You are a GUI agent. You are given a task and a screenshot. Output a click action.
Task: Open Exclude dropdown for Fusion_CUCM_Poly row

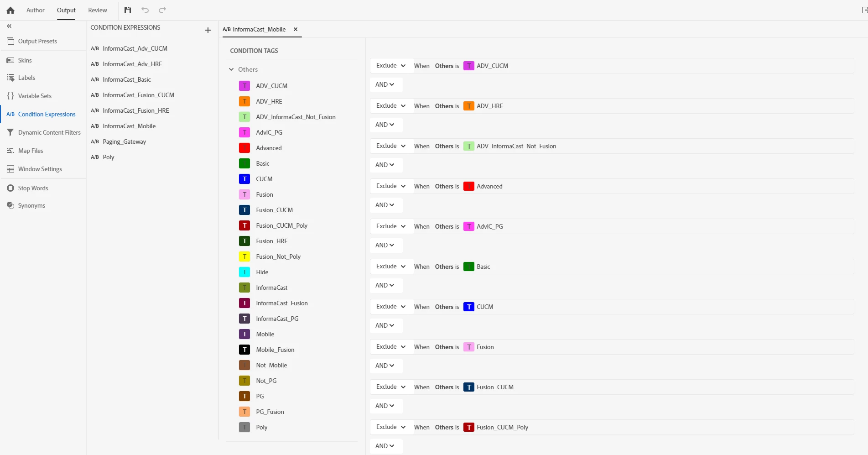point(391,427)
